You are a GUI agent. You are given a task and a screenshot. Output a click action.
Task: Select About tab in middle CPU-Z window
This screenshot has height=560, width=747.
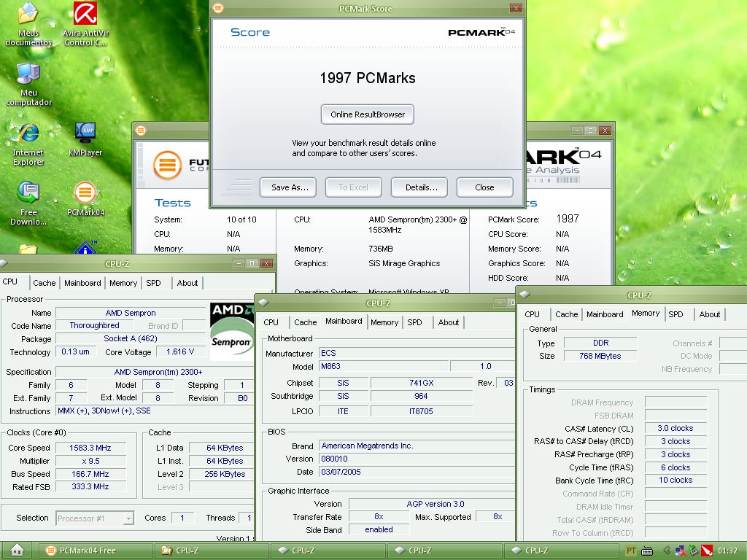click(x=449, y=322)
